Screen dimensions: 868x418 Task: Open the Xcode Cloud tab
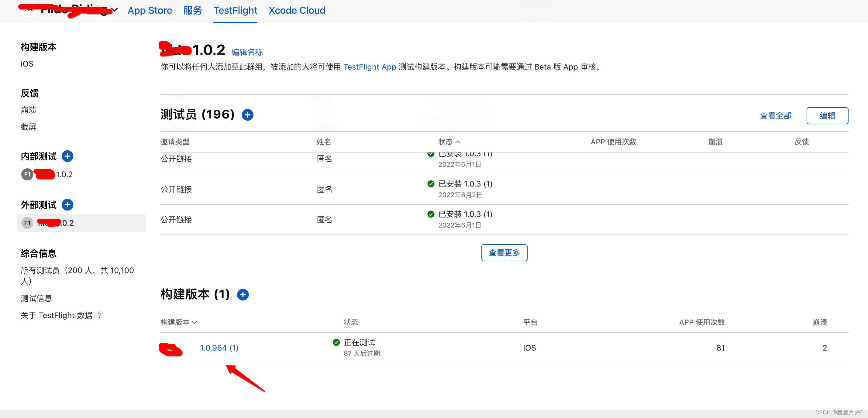pos(297,10)
